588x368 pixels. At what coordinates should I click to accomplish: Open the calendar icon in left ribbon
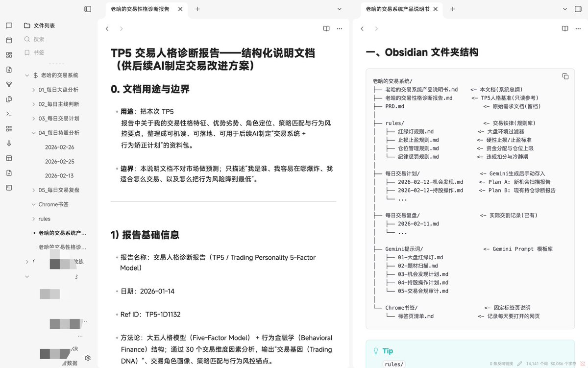(x=9, y=41)
